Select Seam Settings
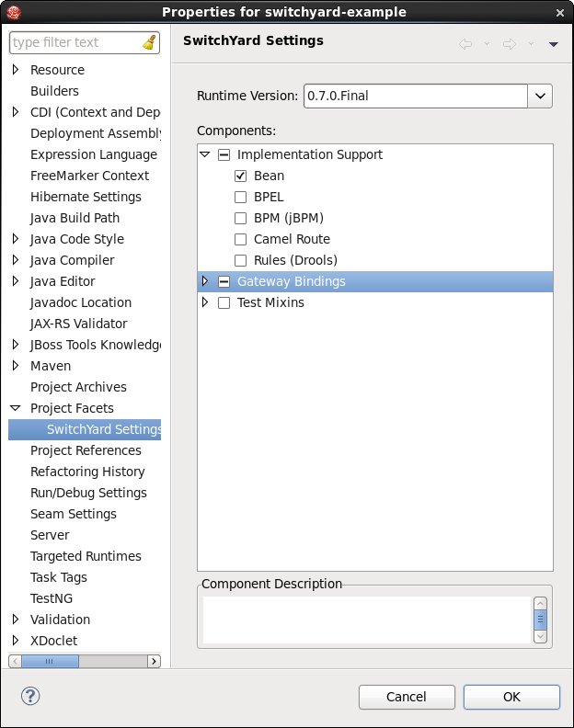574x728 pixels. tap(73, 514)
